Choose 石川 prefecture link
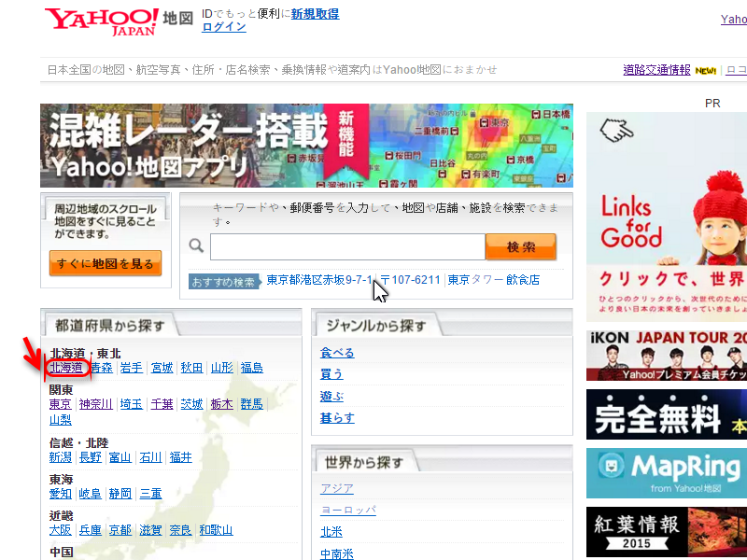The image size is (747, 560). [x=150, y=457]
